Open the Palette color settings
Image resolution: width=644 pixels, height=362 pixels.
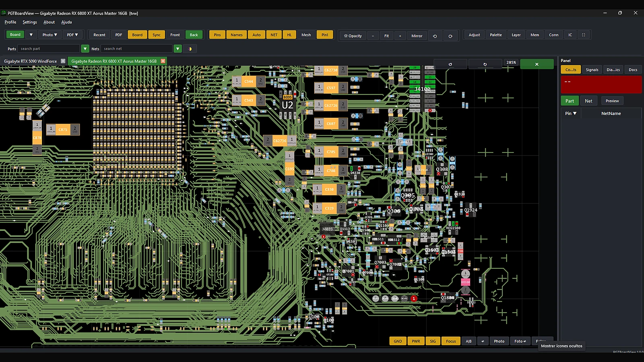coord(496,35)
